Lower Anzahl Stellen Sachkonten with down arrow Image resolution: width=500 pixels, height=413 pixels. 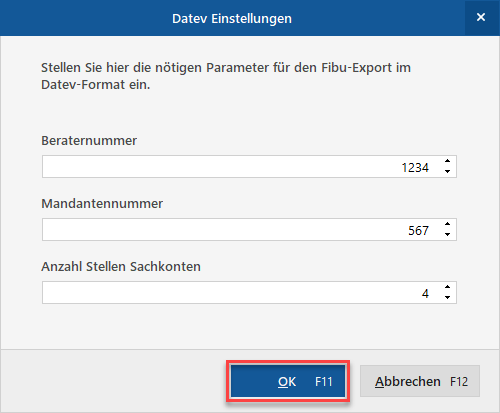pos(447,297)
